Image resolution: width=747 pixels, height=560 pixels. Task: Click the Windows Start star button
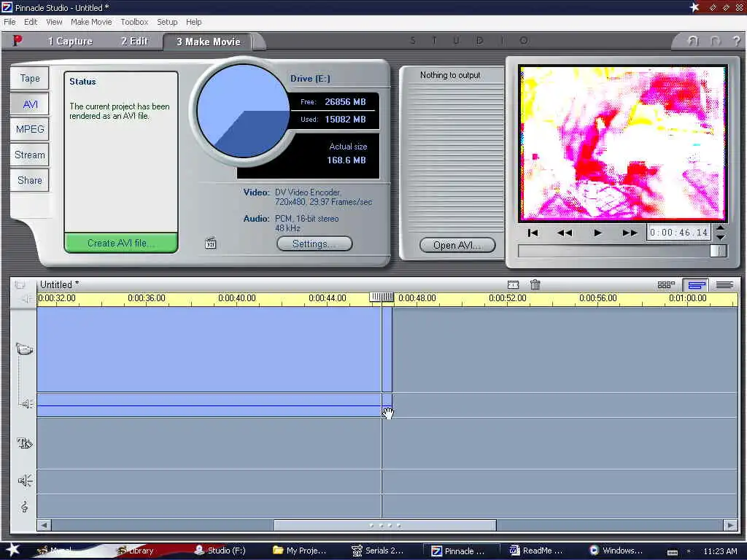[12, 550]
